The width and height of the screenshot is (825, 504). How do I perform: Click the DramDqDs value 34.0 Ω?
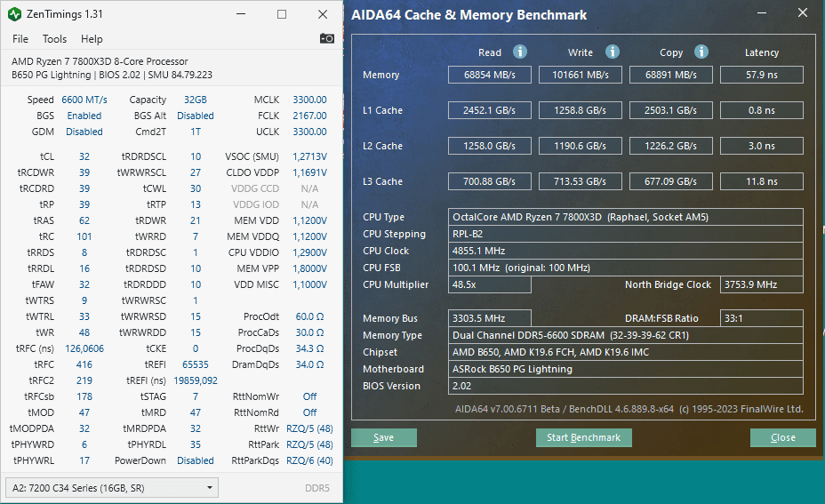click(x=309, y=364)
